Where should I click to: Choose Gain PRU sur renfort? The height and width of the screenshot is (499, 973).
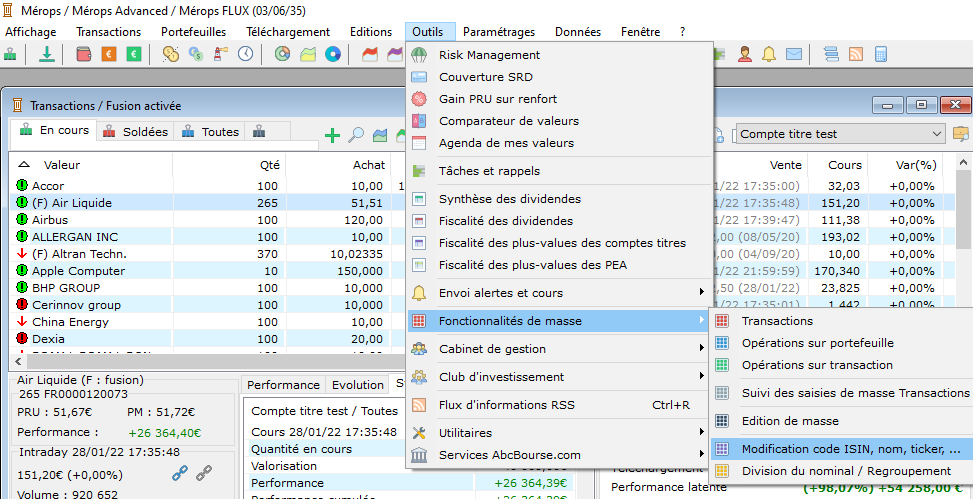tap(558, 99)
